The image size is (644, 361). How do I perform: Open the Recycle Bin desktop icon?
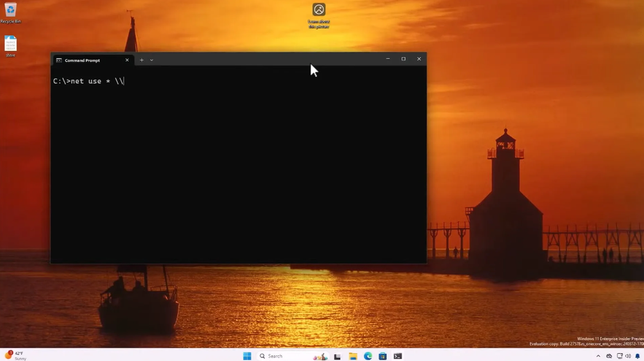10,11
